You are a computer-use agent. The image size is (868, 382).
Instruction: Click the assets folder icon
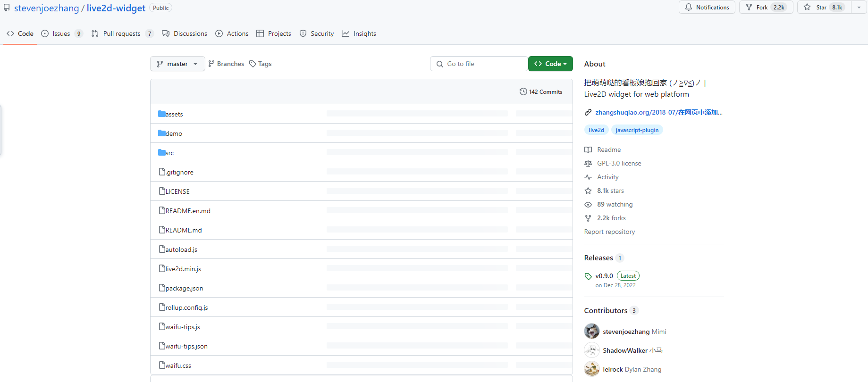pyautogui.click(x=162, y=114)
